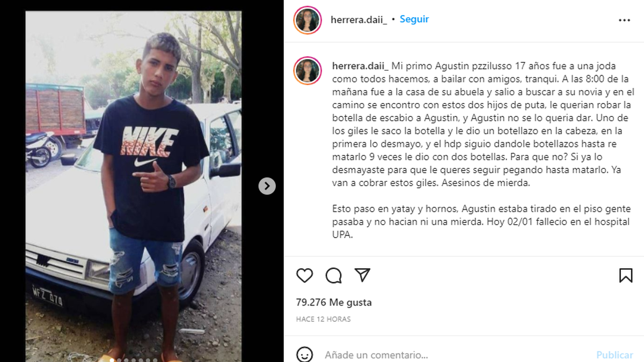The width and height of the screenshot is (644, 362).
Task: Open the three-dot more options menu
Action: 624,20
